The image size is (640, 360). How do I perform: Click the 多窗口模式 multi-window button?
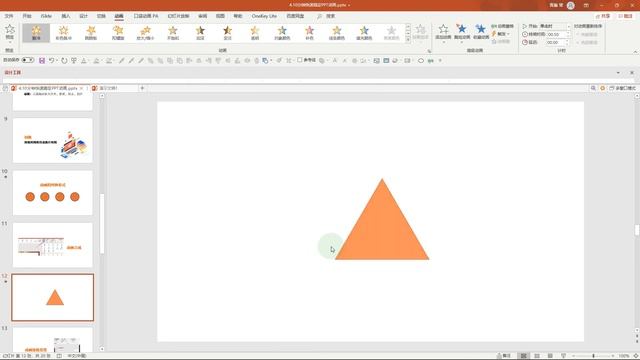(623, 88)
